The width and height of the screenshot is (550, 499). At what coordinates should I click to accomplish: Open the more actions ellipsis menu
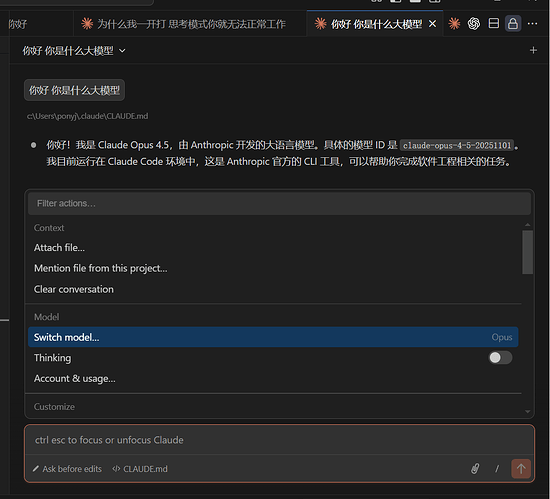coord(532,23)
